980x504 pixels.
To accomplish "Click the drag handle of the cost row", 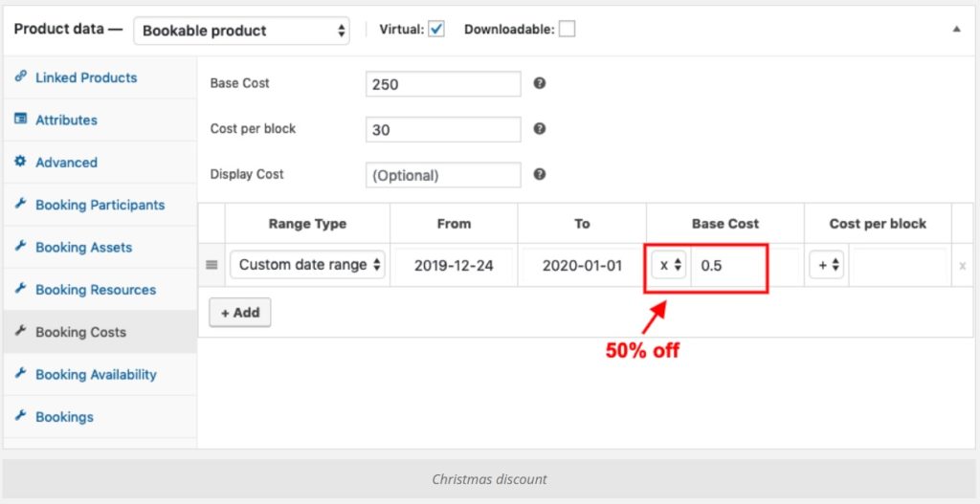I will coord(212,265).
